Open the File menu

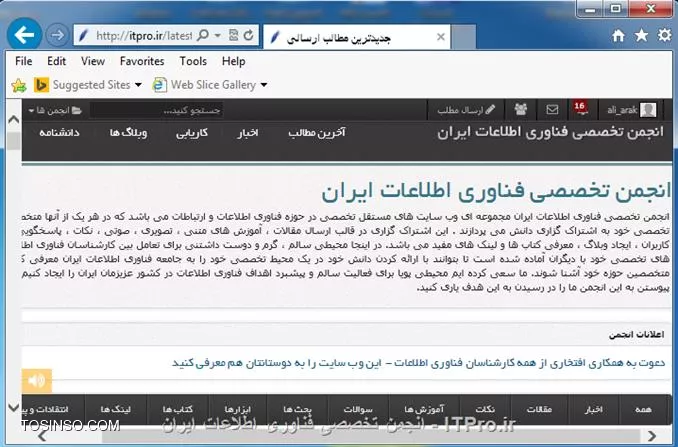tap(23, 61)
